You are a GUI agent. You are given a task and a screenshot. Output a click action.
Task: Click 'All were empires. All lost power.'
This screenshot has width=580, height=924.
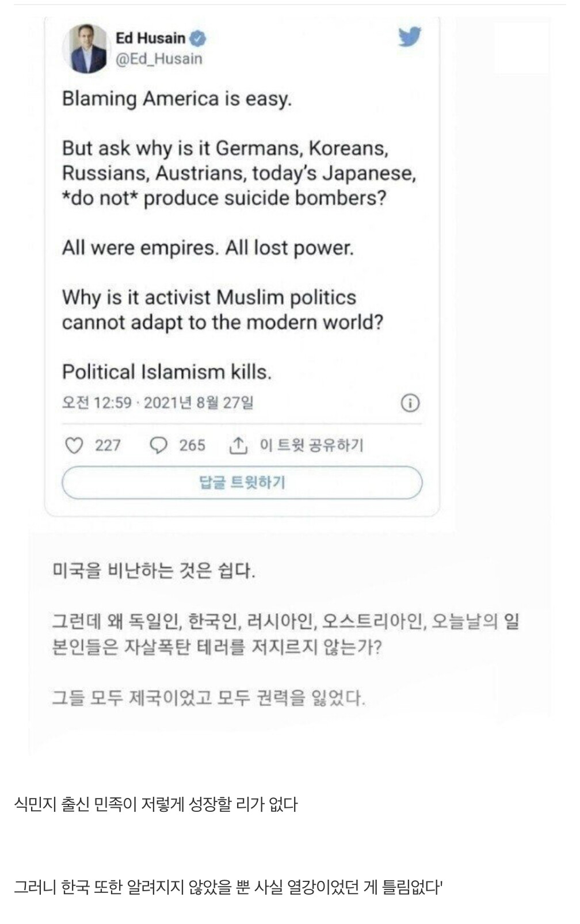click(x=208, y=248)
